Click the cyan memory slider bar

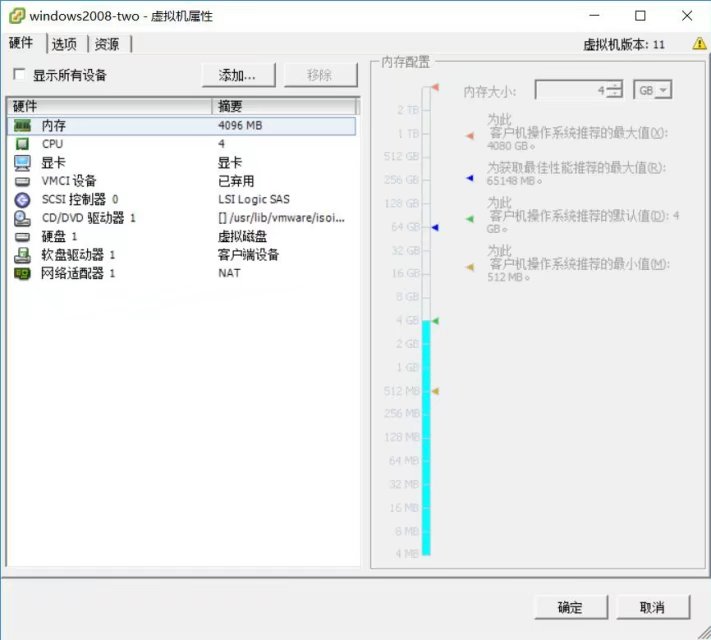[x=426, y=438]
